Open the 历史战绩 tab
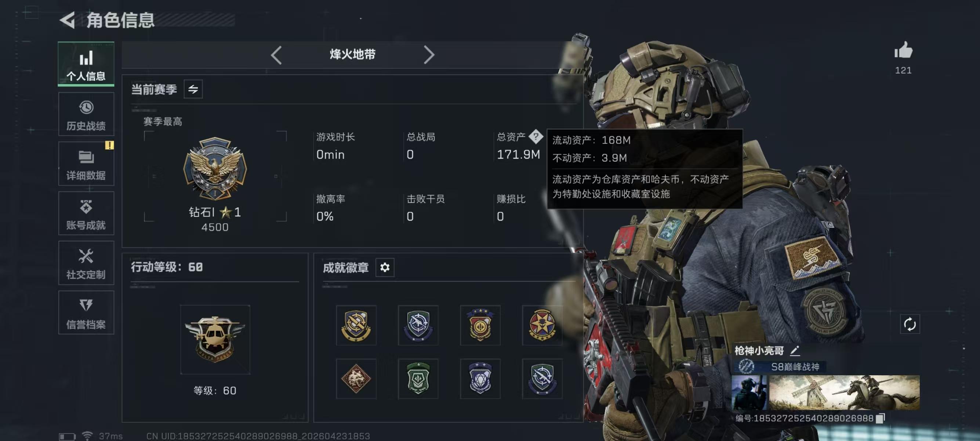Image resolution: width=980 pixels, height=441 pixels. pyautogui.click(x=86, y=114)
